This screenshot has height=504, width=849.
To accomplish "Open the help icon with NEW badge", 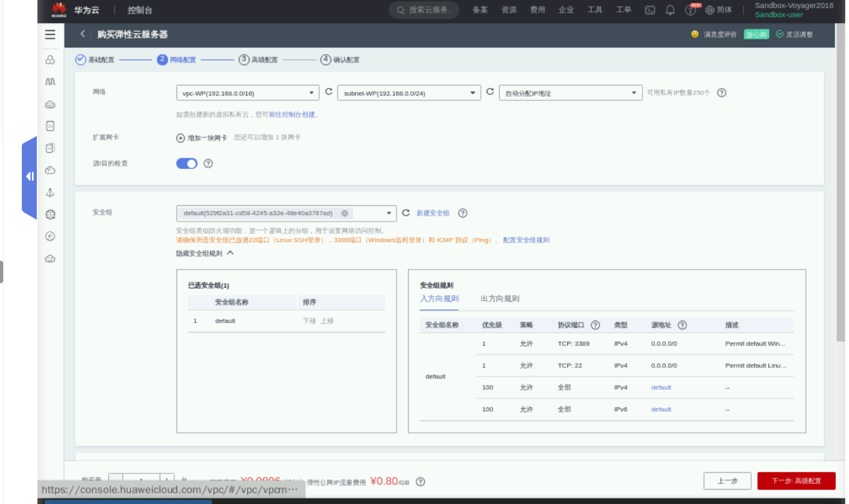I will 690,10.
